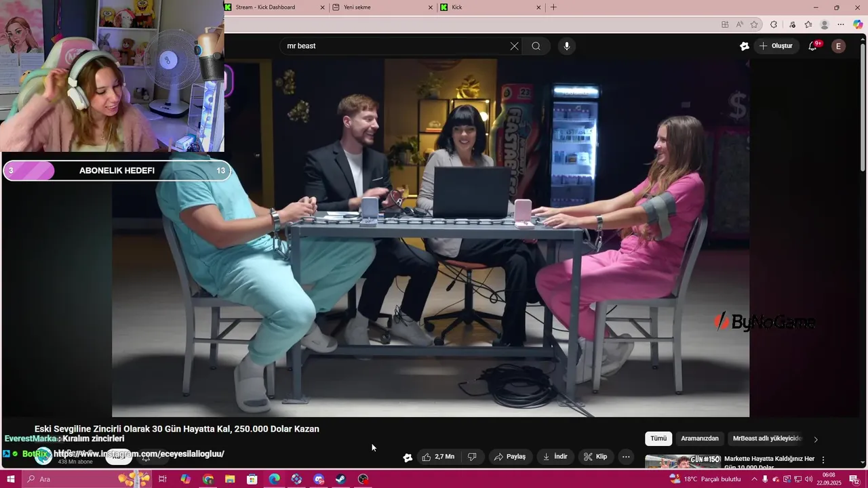The image size is (868, 488).
Task: Open the clock showing 06:08
Action: pyautogui.click(x=829, y=479)
